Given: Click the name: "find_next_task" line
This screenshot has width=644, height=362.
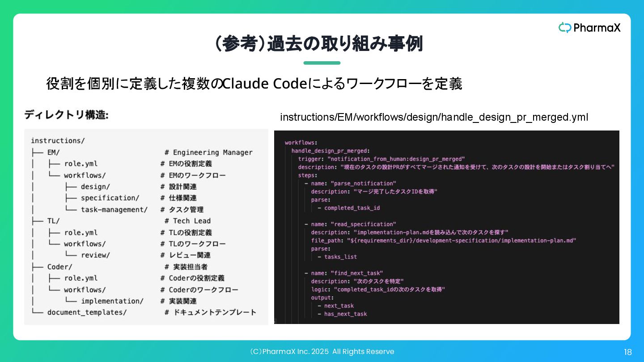Looking at the screenshot, I should [x=344, y=273].
